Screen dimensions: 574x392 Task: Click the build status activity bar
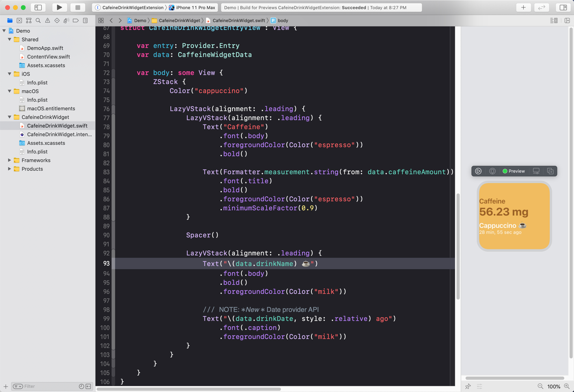coord(321,7)
